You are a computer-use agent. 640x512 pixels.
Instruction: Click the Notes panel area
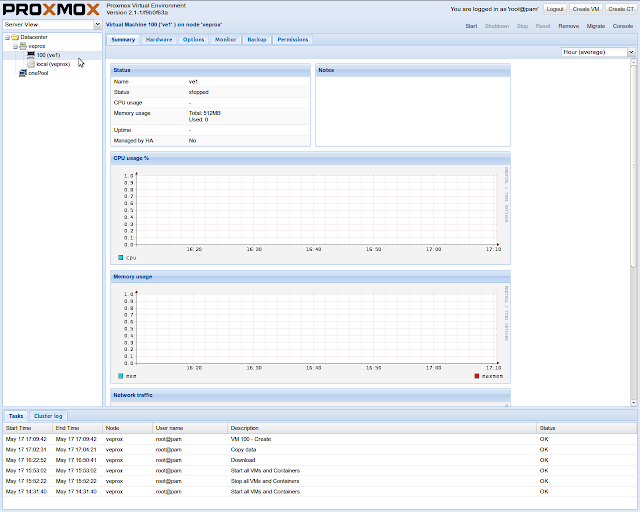pyautogui.click(x=413, y=111)
